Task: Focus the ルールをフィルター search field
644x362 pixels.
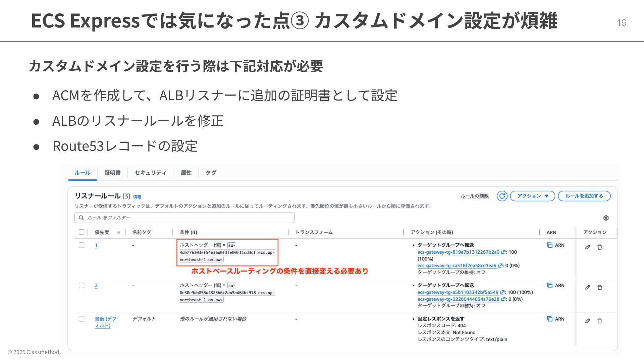Action: [184, 218]
